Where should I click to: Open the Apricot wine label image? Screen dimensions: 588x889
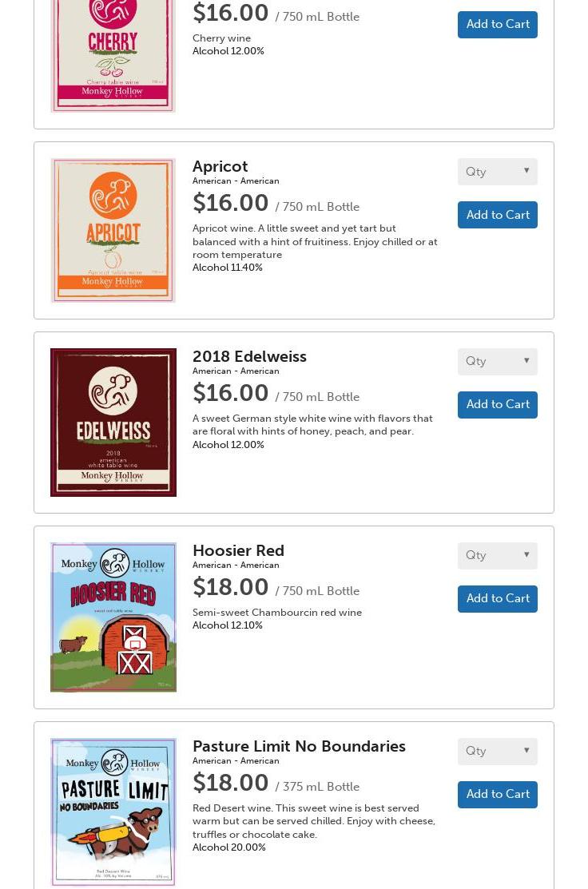click(113, 230)
